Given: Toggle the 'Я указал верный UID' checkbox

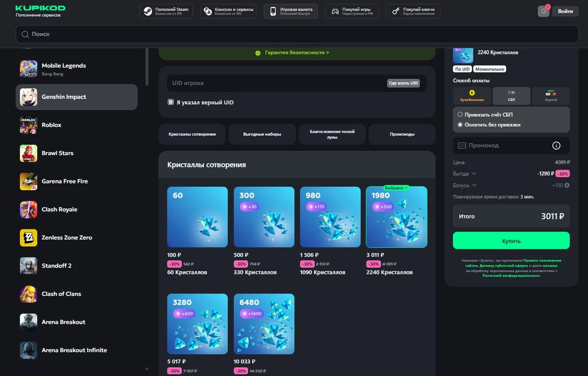Looking at the screenshot, I should [171, 102].
